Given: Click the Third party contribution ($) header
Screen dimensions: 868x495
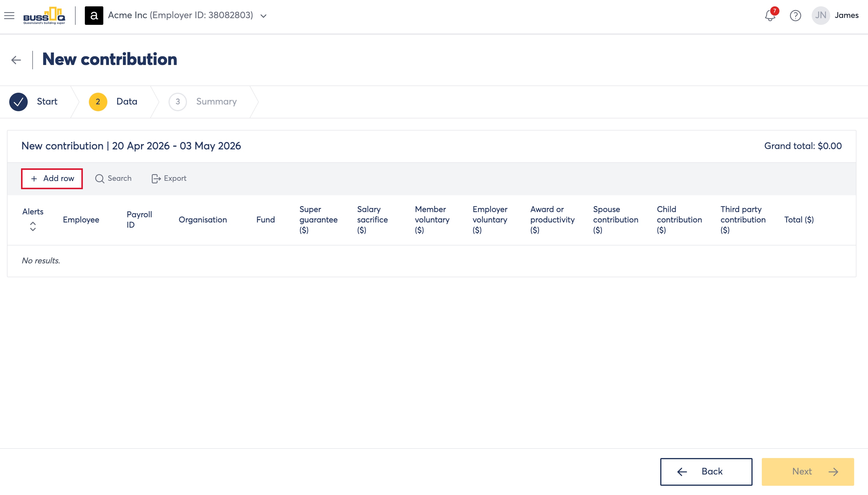Looking at the screenshot, I should point(743,219).
